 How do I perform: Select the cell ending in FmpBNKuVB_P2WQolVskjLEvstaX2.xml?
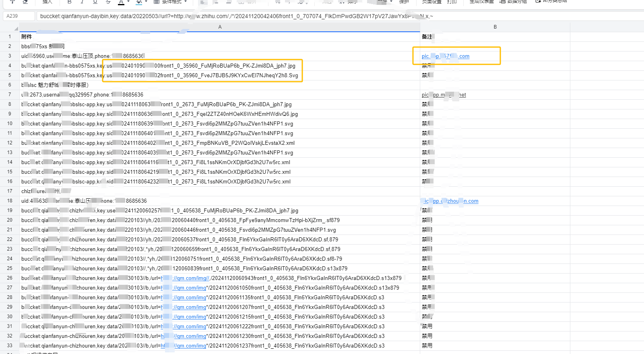(x=220, y=143)
